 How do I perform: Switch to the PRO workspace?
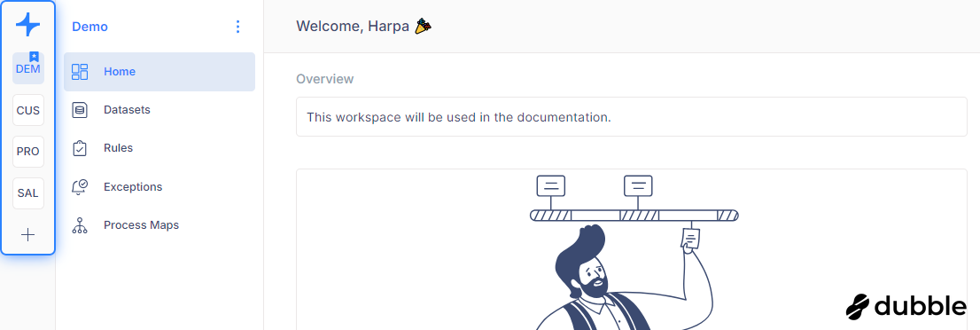point(28,152)
